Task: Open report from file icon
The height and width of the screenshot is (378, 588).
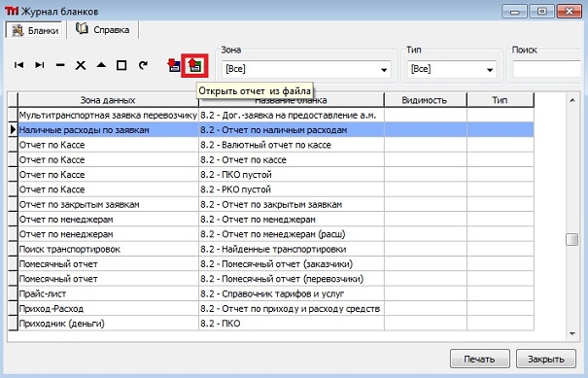Action: click(194, 66)
